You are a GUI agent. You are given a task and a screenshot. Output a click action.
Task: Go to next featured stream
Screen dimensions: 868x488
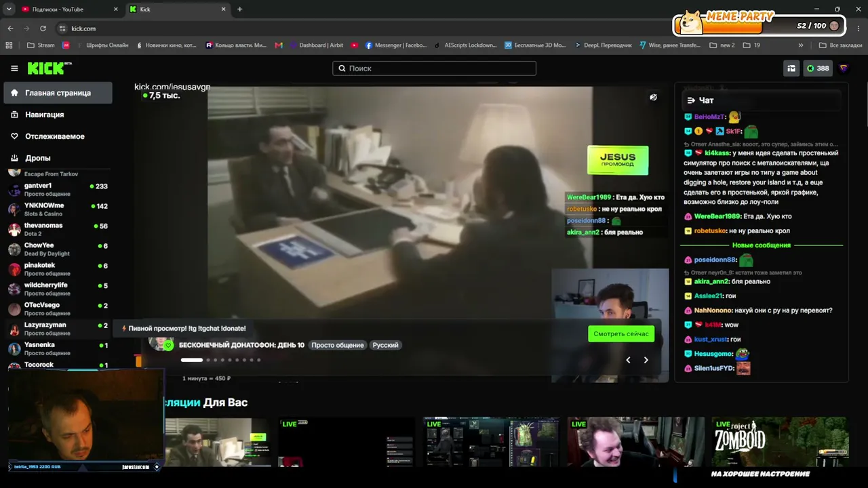click(x=646, y=360)
